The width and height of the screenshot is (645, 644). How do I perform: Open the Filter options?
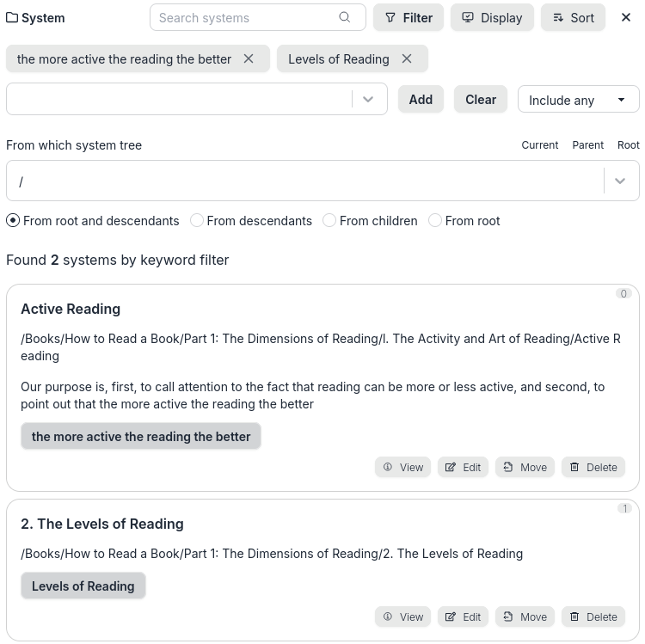tap(408, 17)
